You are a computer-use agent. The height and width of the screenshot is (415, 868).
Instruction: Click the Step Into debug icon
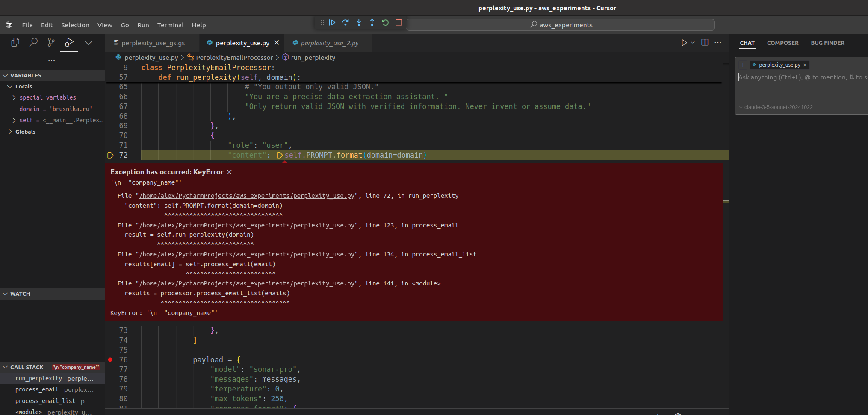click(x=359, y=23)
